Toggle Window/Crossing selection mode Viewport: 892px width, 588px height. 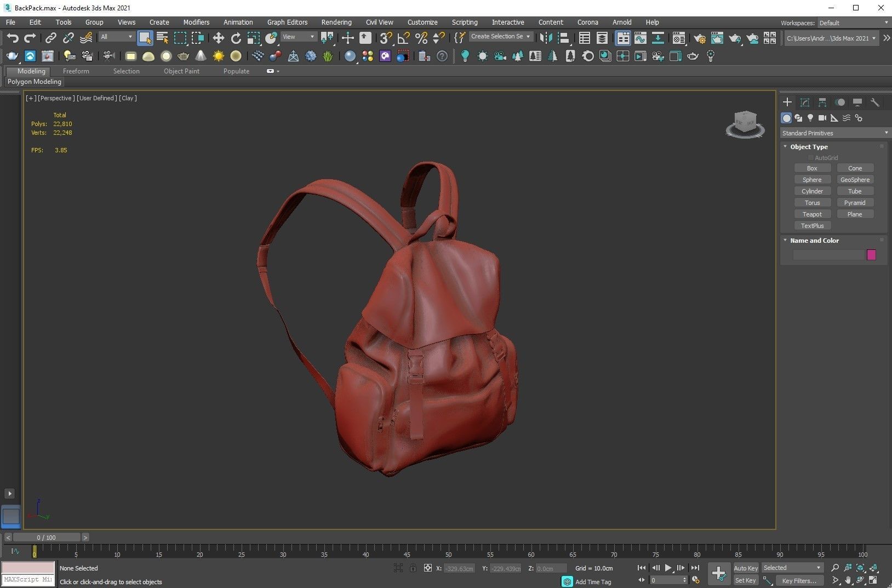[x=197, y=38]
